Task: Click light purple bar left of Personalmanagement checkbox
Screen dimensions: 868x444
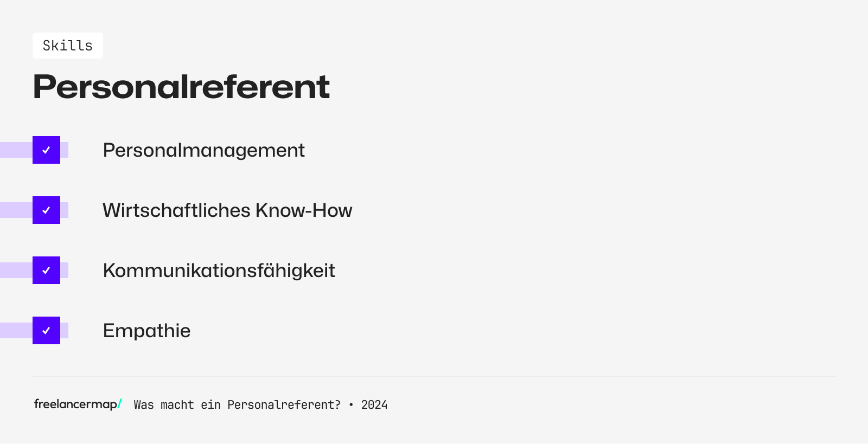Action: pyautogui.click(x=16, y=150)
